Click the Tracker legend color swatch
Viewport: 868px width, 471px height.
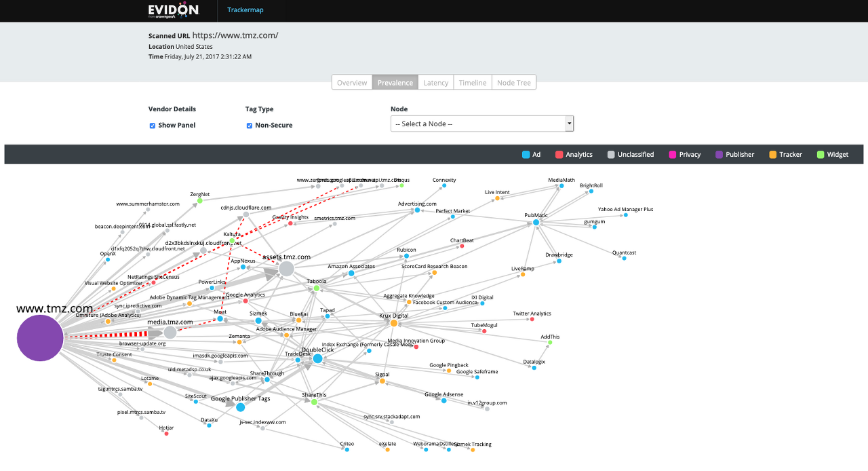click(x=772, y=155)
